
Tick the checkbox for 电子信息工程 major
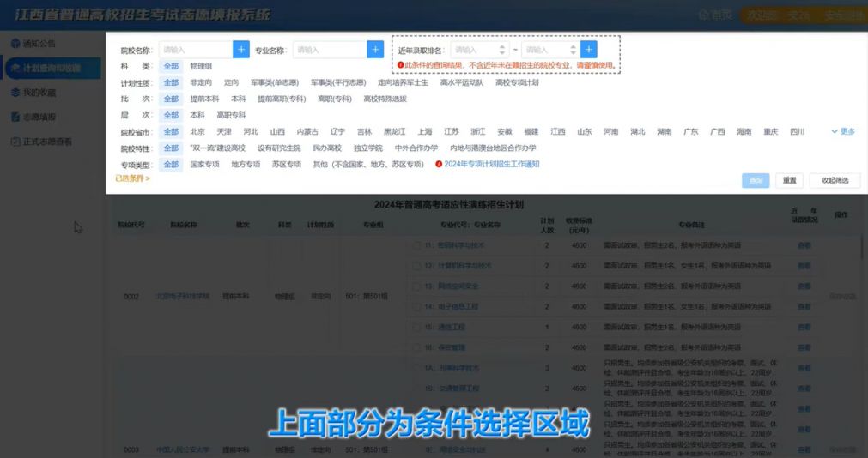point(416,307)
